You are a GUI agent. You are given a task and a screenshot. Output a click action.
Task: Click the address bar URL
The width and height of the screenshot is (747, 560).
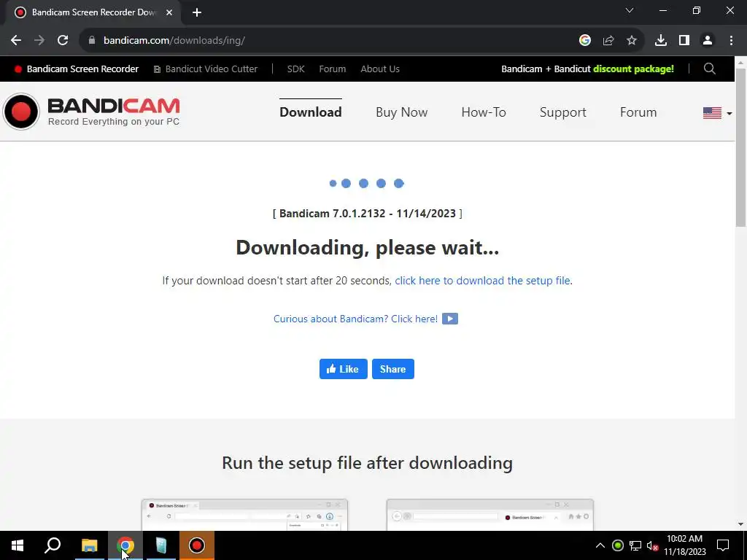174,41
